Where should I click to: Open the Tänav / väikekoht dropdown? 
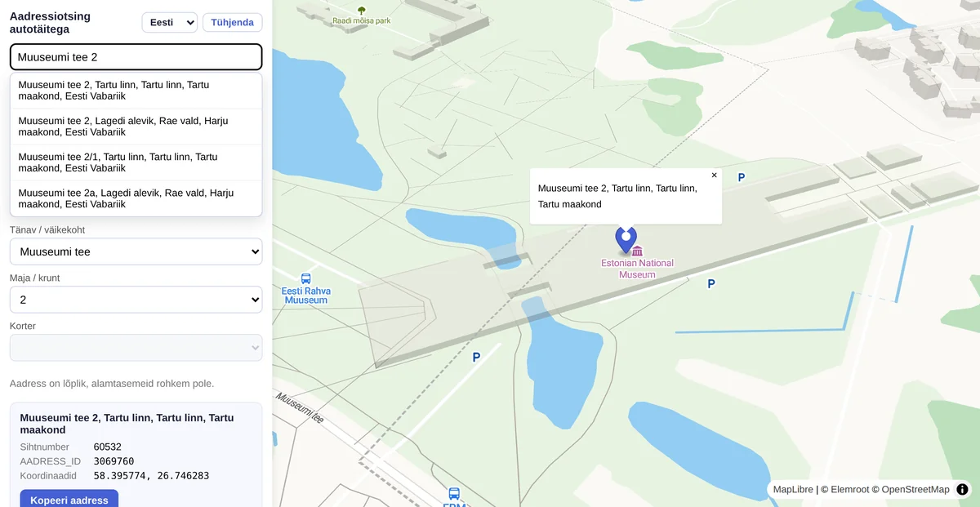136,251
